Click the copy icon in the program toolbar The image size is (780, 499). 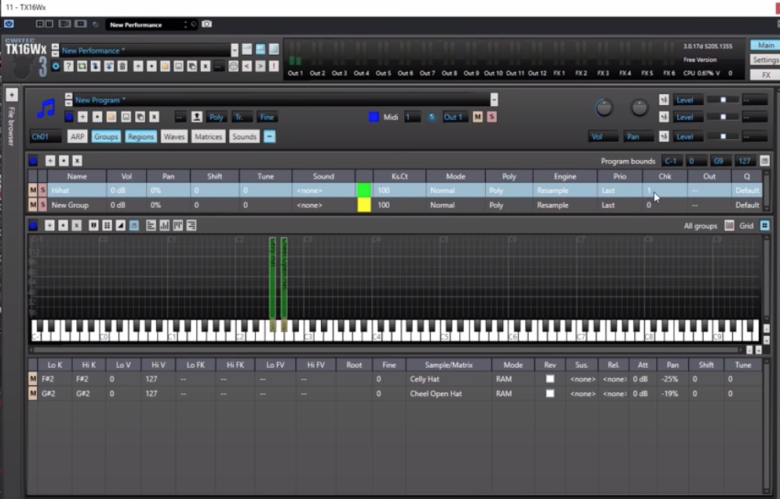(x=140, y=117)
